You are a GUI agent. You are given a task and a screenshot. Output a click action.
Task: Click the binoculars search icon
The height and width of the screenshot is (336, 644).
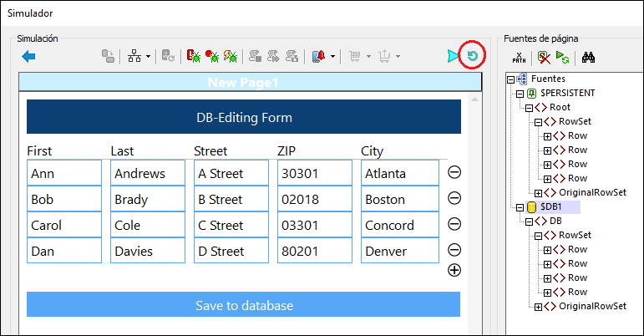pos(587,58)
